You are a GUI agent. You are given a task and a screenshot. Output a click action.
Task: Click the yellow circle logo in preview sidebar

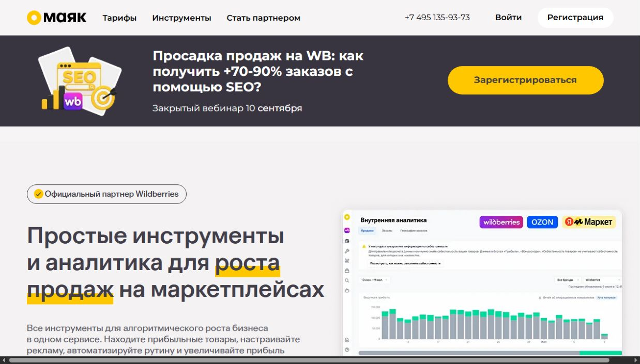(347, 217)
